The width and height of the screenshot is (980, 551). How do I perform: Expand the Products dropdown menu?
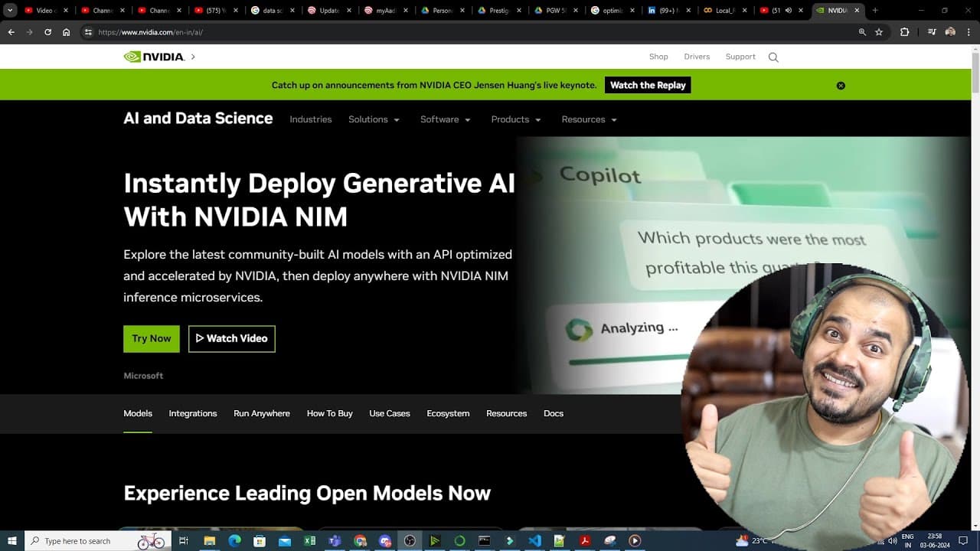[x=516, y=119]
